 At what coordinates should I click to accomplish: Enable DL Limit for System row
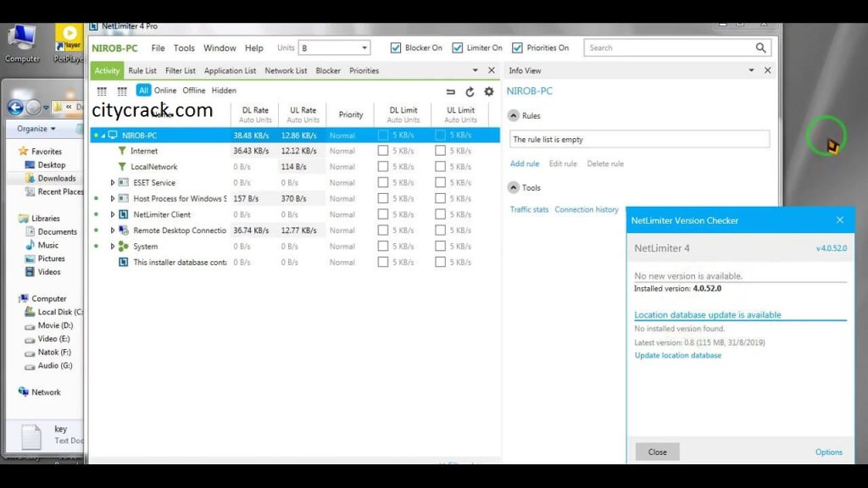pyautogui.click(x=383, y=247)
